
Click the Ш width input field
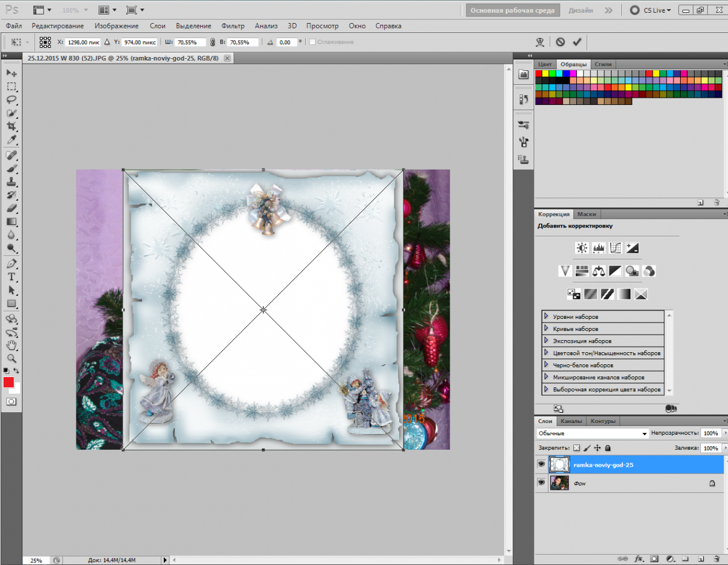[190, 42]
